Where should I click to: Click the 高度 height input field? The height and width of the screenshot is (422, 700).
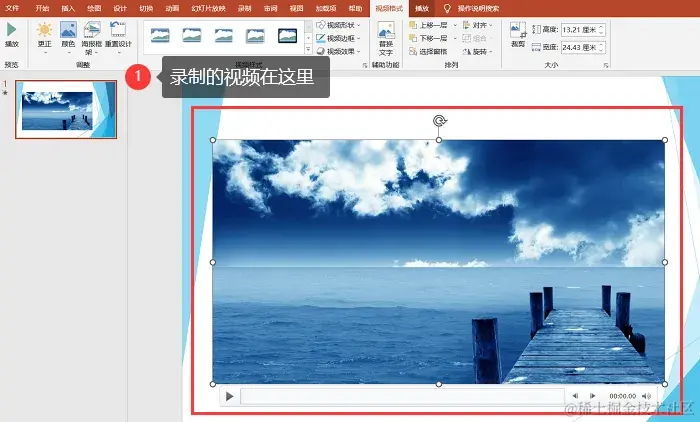[583, 30]
